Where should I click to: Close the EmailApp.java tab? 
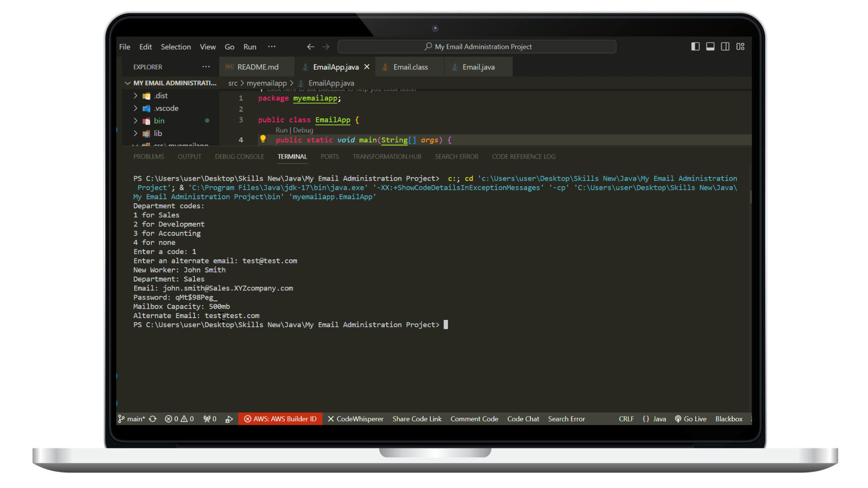pos(367,67)
